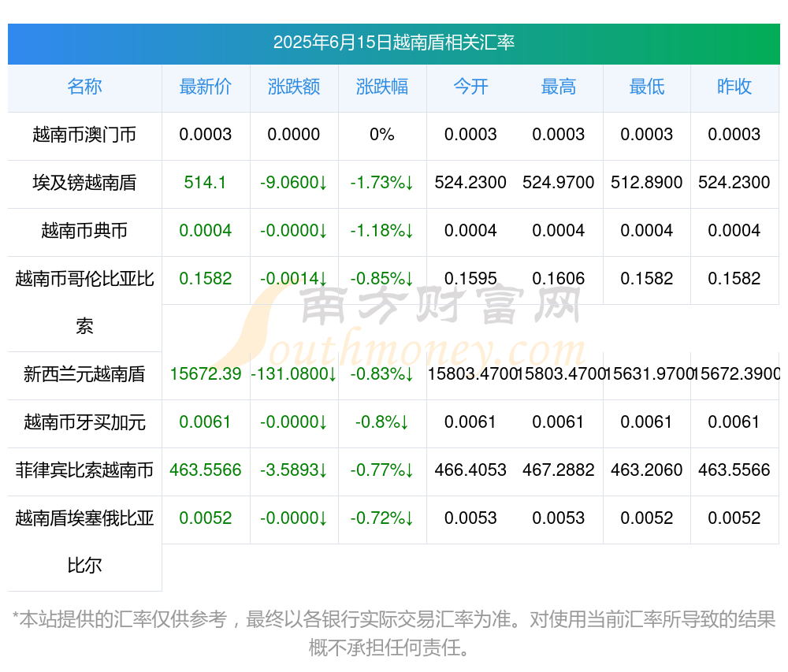Viewport: 788px width, 672px height.
Task: Select the 名称 column header
Action: click(84, 87)
